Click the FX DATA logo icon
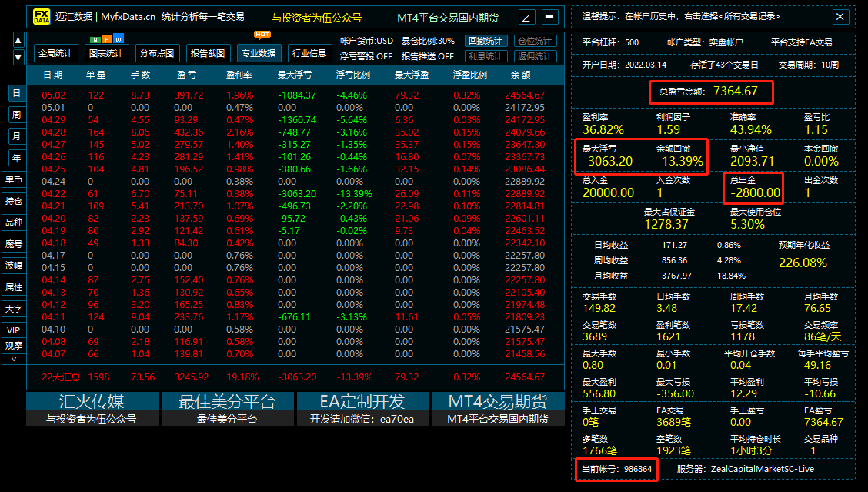The height and width of the screenshot is (492, 868). coord(42,17)
